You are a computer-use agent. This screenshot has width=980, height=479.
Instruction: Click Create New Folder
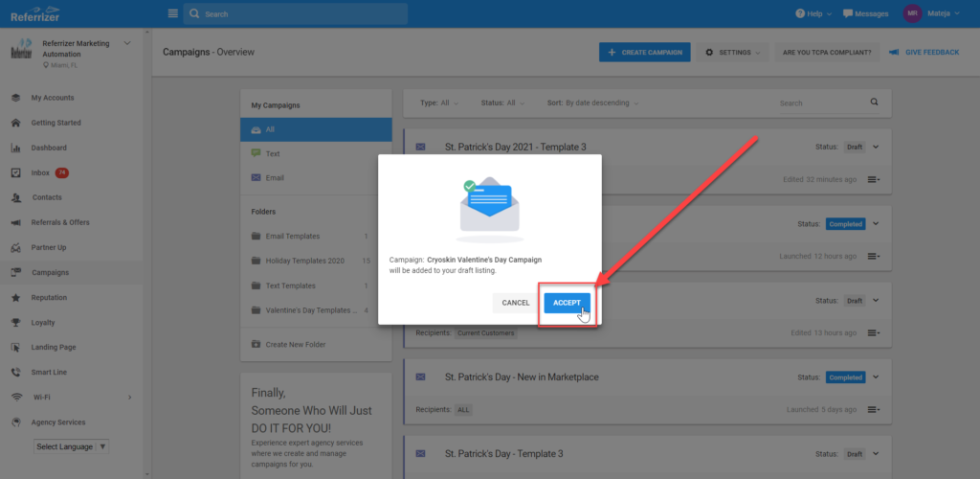pyautogui.click(x=297, y=344)
